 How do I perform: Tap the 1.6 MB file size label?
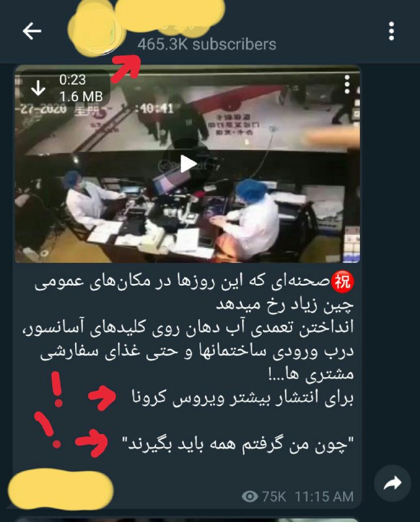[x=81, y=97]
